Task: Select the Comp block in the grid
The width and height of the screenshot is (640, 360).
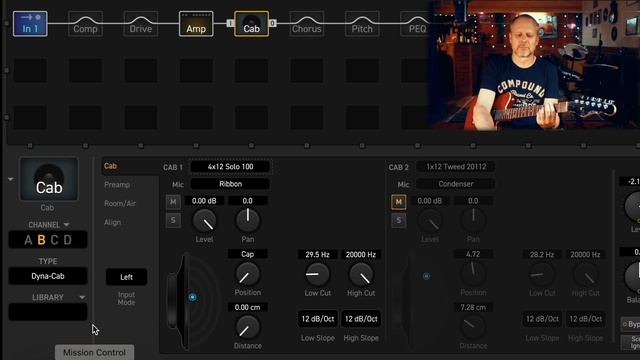Action: coord(85,24)
